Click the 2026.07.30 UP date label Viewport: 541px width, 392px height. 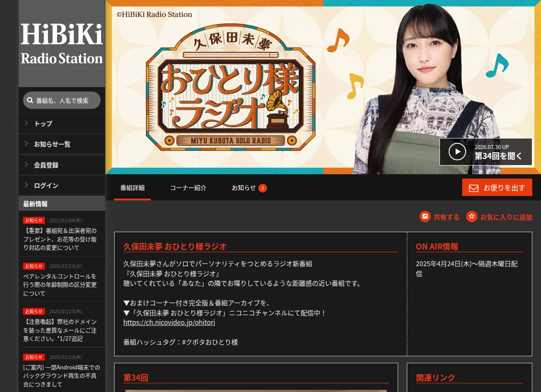[x=492, y=147]
